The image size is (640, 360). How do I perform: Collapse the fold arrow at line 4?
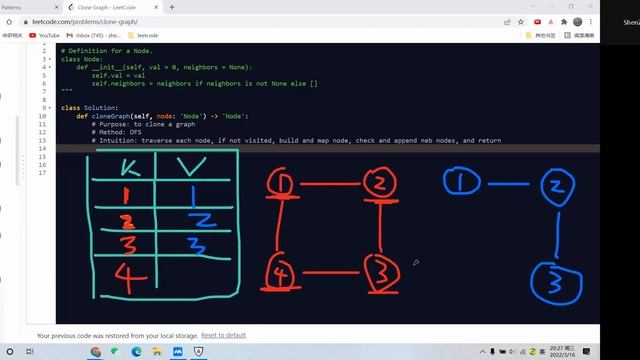tap(50, 67)
